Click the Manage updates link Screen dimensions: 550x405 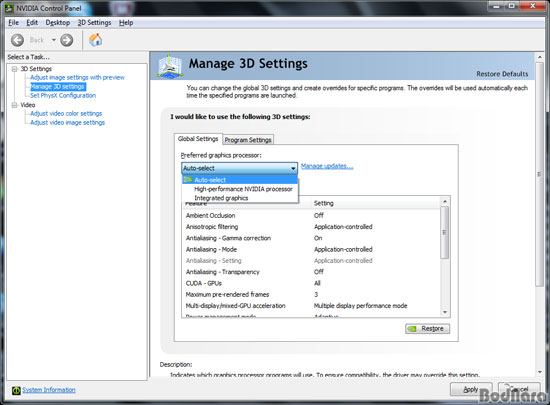click(x=327, y=166)
